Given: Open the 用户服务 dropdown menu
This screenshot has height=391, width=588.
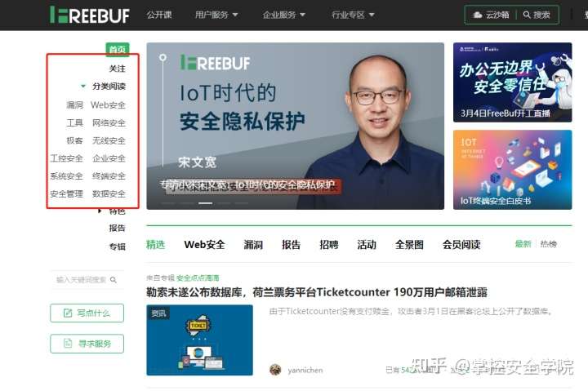Looking at the screenshot, I should 216,15.
